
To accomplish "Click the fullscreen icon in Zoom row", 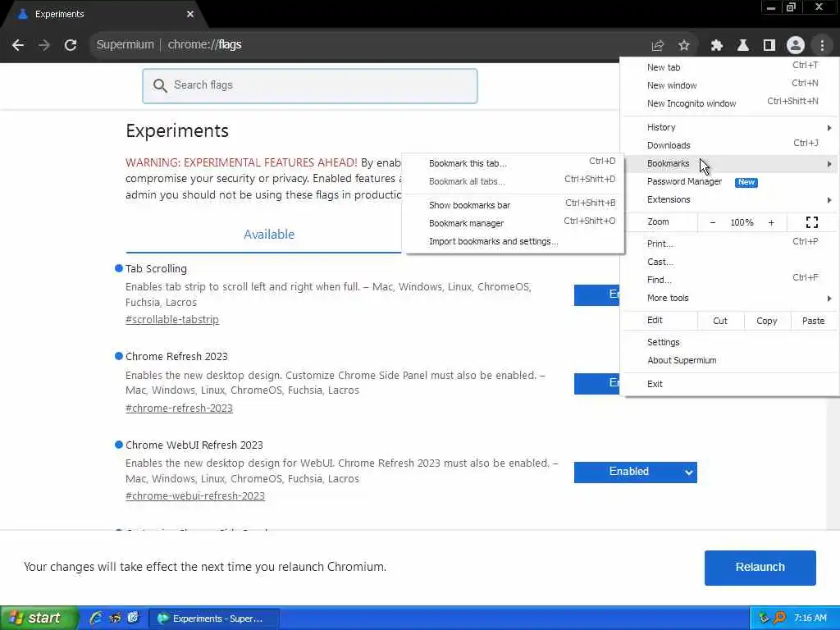I will click(811, 222).
